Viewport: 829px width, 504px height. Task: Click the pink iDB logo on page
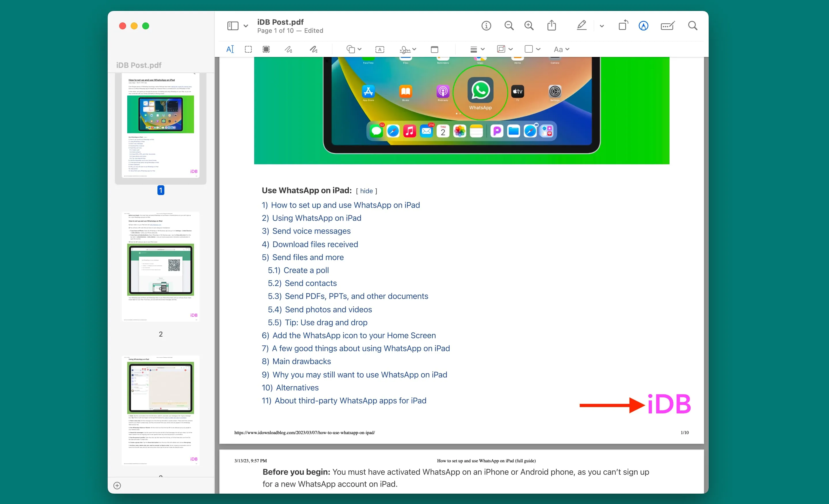click(669, 404)
